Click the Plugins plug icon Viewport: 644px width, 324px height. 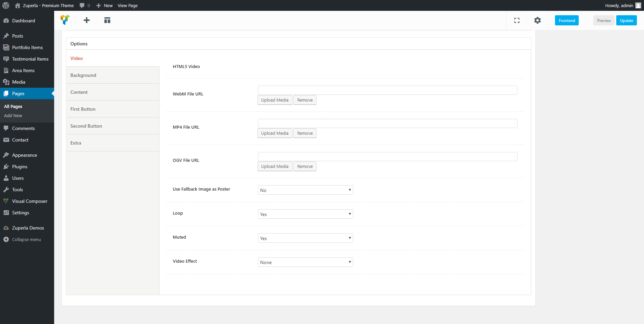click(6, 167)
